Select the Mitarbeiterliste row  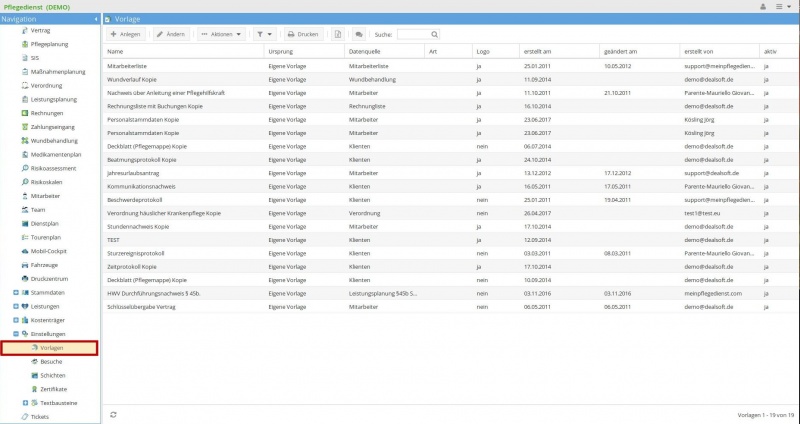coord(451,66)
